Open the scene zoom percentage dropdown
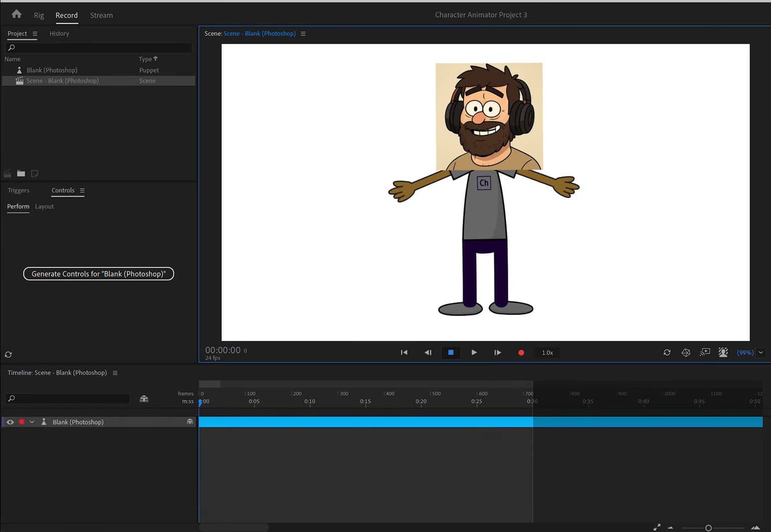This screenshot has height=532, width=771. 760,353
